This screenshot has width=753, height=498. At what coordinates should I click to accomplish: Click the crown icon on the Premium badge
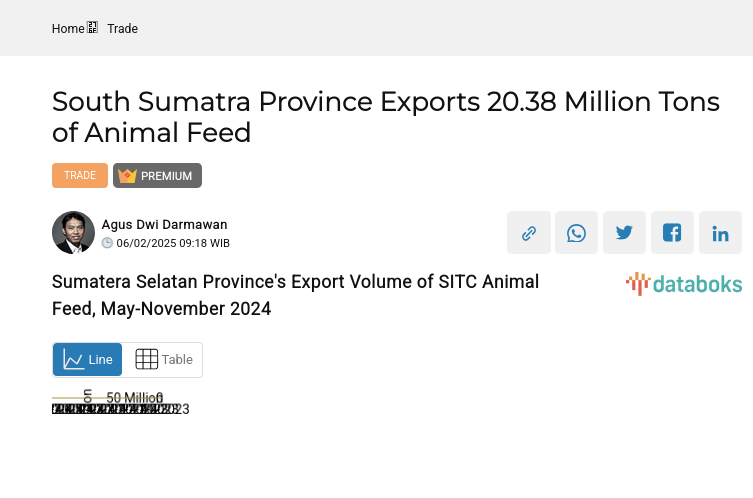[x=127, y=176]
